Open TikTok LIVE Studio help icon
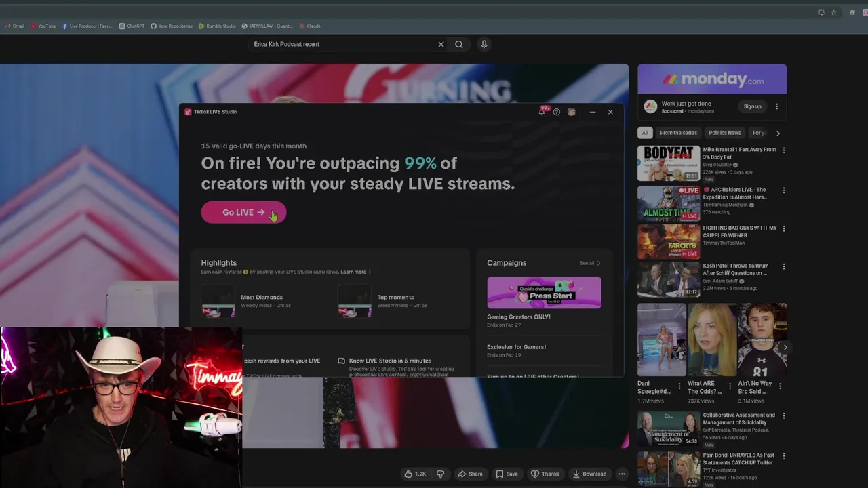 coord(557,112)
